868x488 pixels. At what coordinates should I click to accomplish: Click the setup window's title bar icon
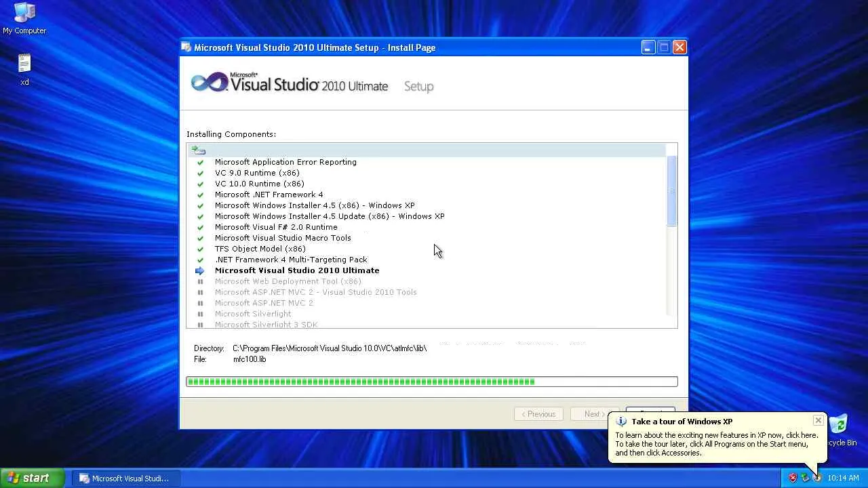(x=186, y=47)
